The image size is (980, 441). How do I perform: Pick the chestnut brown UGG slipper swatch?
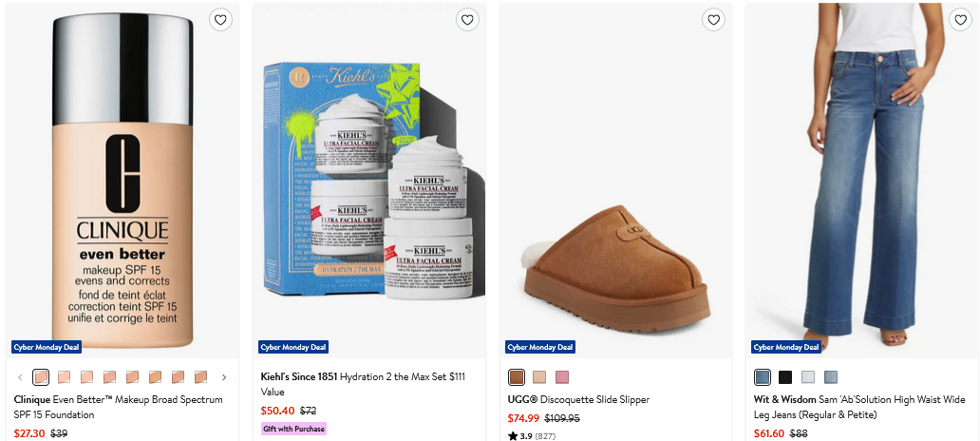click(517, 377)
